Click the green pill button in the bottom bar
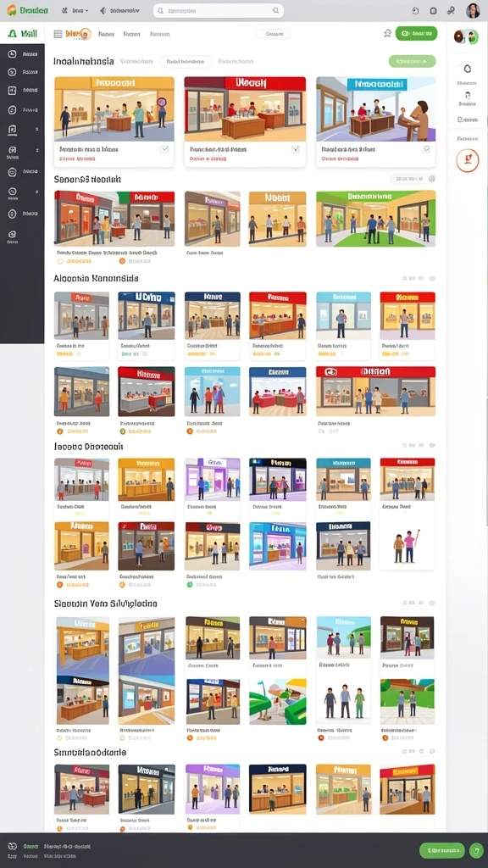The image size is (488, 868). [x=442, y=849]
